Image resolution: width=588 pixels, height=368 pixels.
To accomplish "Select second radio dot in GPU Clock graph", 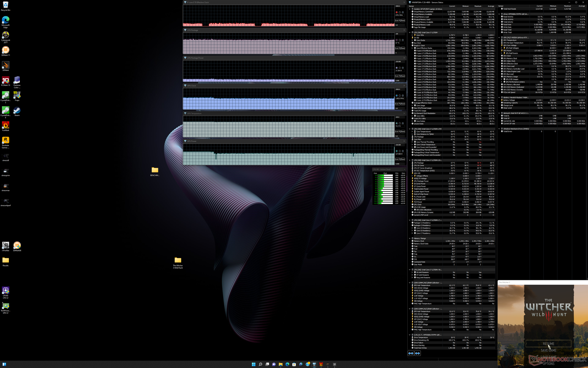I will [x=400, y=96].
